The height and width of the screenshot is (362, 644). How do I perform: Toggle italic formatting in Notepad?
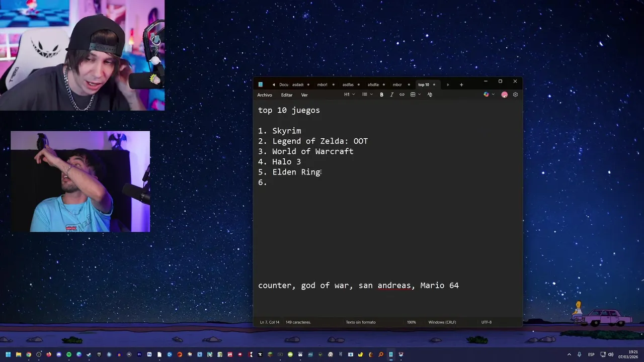coord(391,95)
